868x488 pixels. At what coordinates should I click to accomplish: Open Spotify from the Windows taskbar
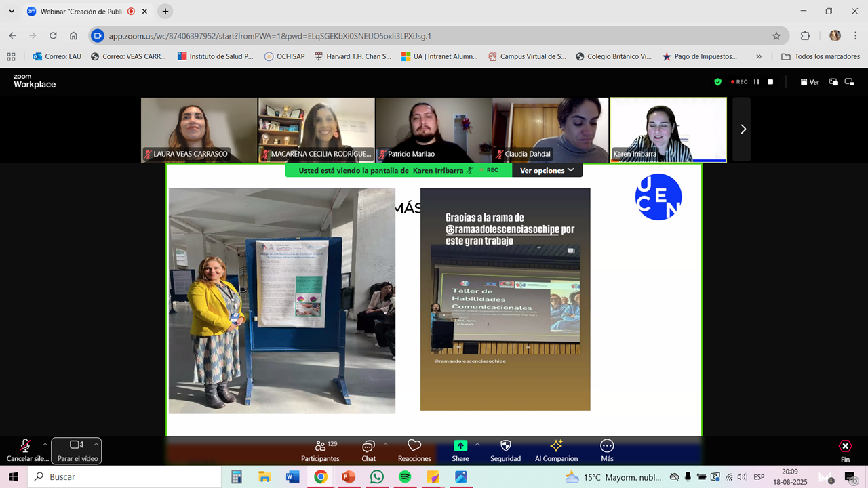point(405,477)
